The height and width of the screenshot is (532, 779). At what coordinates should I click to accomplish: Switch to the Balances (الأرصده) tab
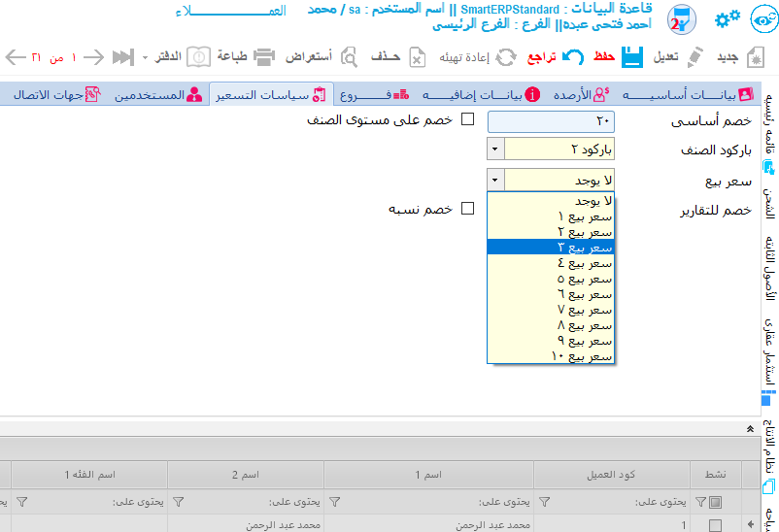pos(580,95)
